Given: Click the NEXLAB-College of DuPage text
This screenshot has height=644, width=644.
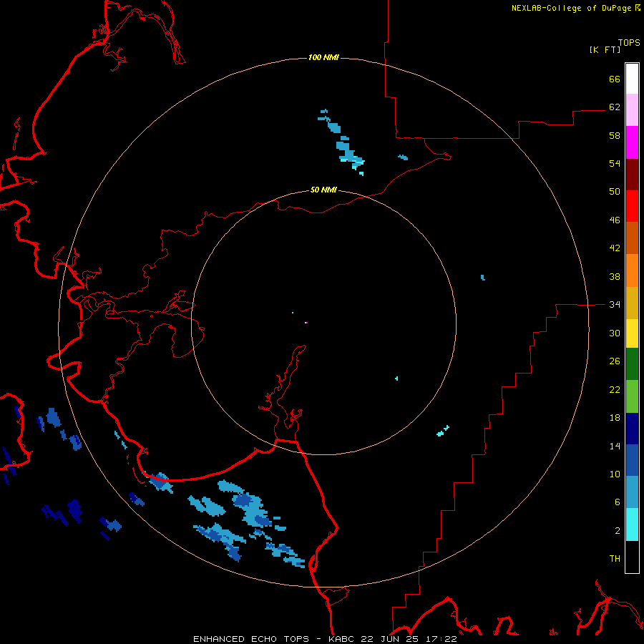Looking at the screenshot, I should click(571, 8).
